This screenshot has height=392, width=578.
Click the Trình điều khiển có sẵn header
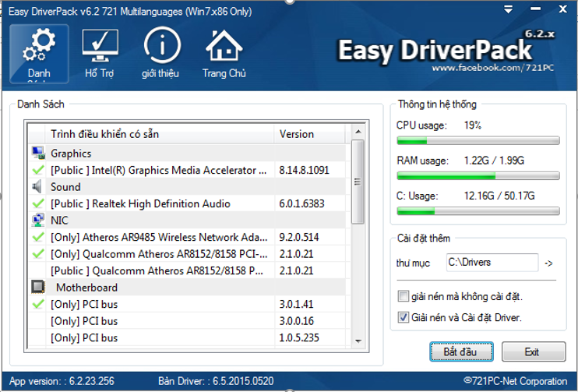[x=159, y=134]
